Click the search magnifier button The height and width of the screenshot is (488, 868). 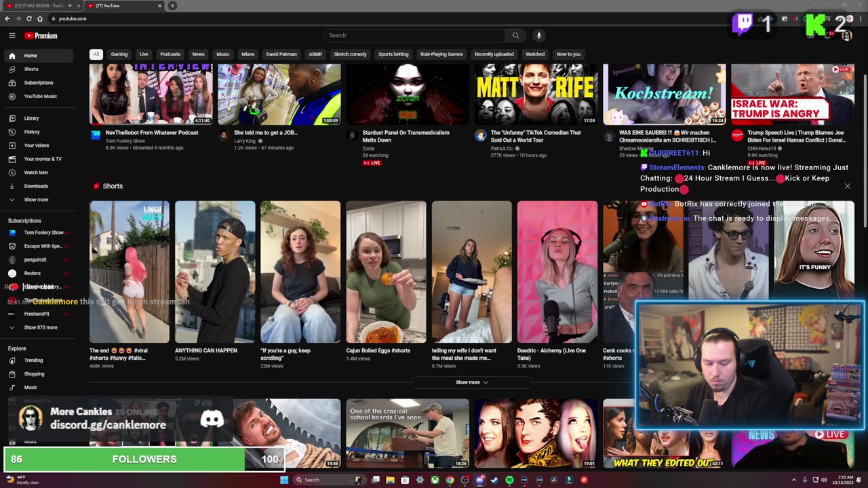pos(515,35)
